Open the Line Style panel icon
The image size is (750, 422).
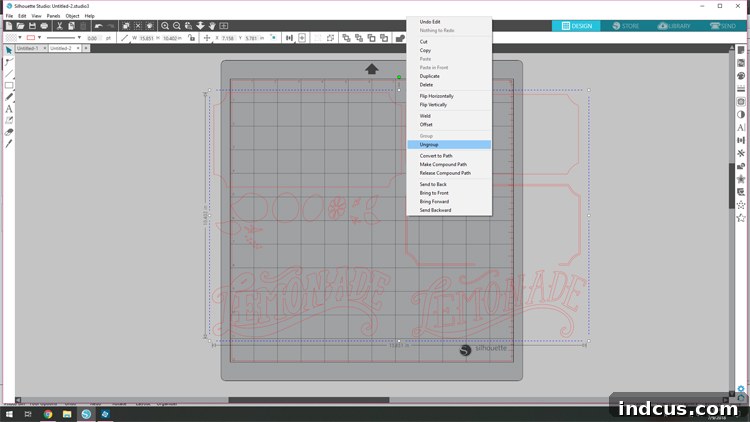click(741, 89)
